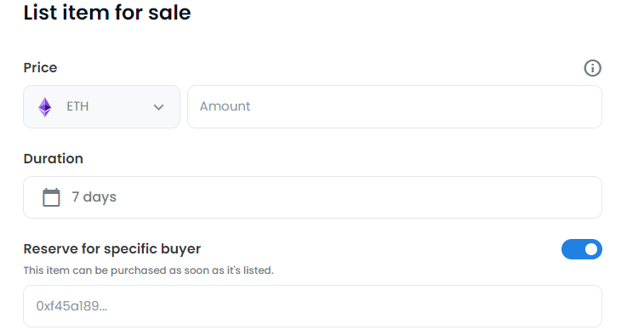
Task: Click the Price label
Action: tap(40, 68)
